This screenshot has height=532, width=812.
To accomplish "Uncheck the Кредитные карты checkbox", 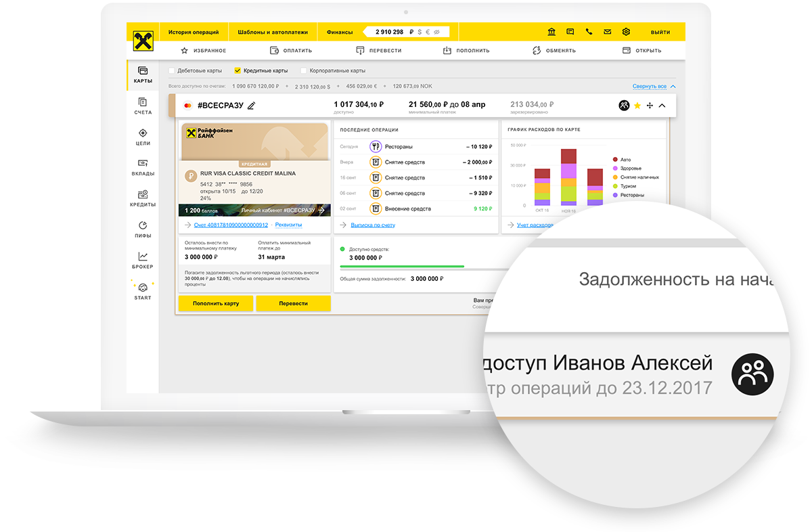I will 238,70.
